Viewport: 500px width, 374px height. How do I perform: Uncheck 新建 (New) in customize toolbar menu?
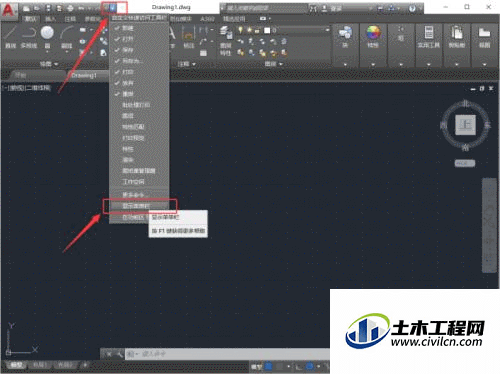coord(139,28)
